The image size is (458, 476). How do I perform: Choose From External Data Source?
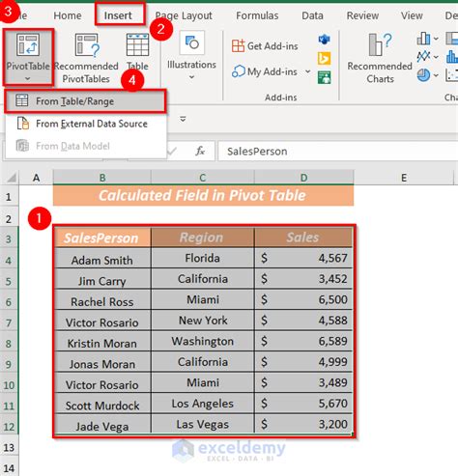[x=85, y=124]
